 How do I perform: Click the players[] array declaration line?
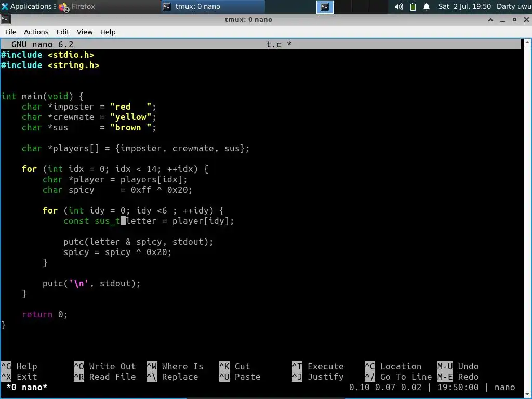(136, 148)
